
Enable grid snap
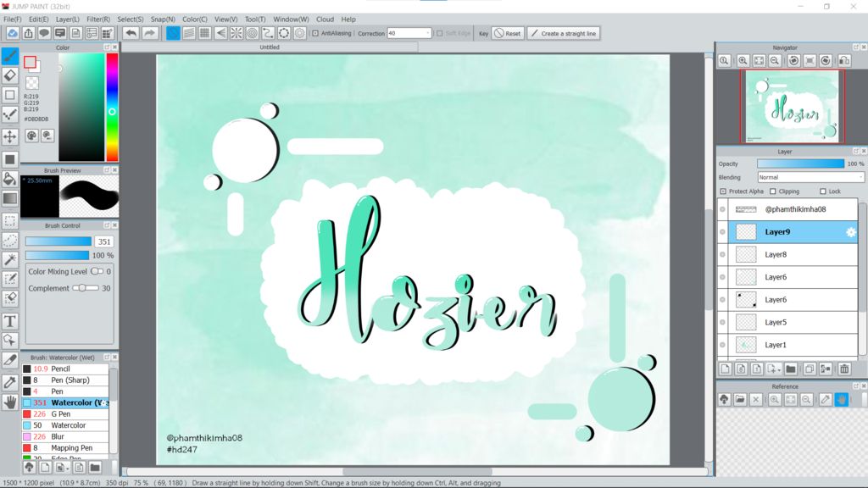point(205,33)
